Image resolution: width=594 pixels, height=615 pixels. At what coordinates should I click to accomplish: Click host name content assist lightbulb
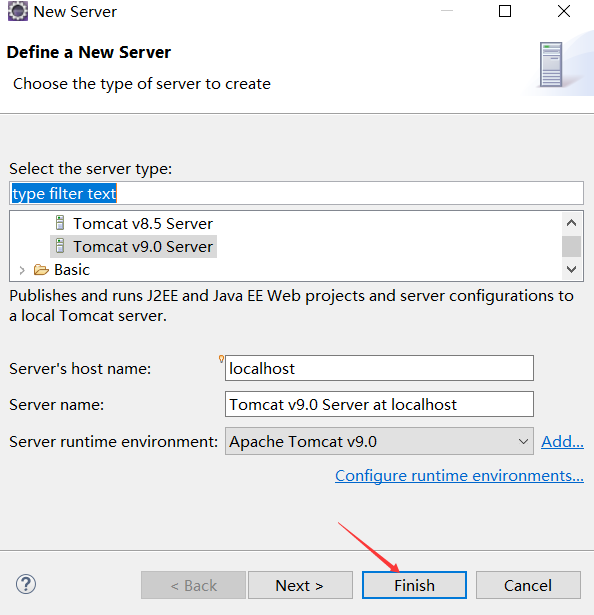click(x=221, y=358)
